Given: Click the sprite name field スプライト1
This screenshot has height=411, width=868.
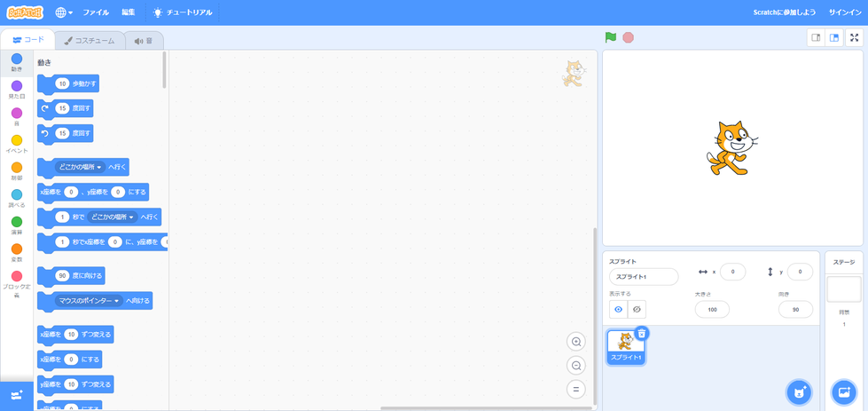Looking at the screenshot, I should (x=644, y=277).
